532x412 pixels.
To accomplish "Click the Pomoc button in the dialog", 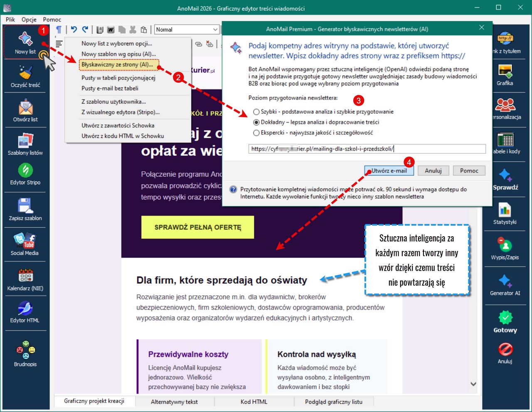I will 469,171.
